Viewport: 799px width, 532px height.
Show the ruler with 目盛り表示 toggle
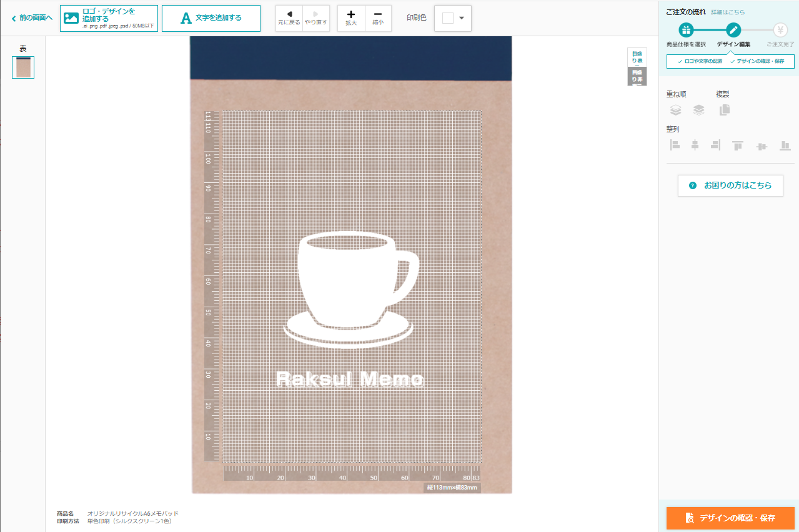click(637, 57)
